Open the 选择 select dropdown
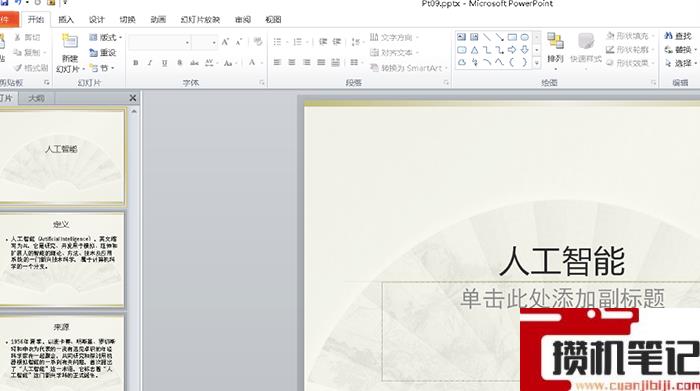Viewport: 700px width, 391px height. [680, 63]
